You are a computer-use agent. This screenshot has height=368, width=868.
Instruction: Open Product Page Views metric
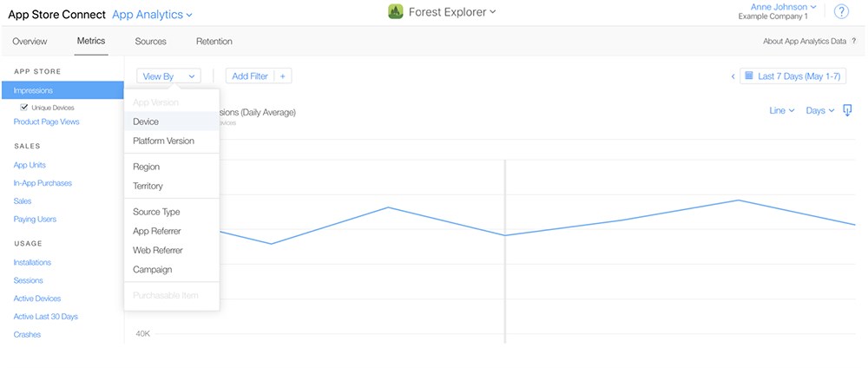coord(47,122)
